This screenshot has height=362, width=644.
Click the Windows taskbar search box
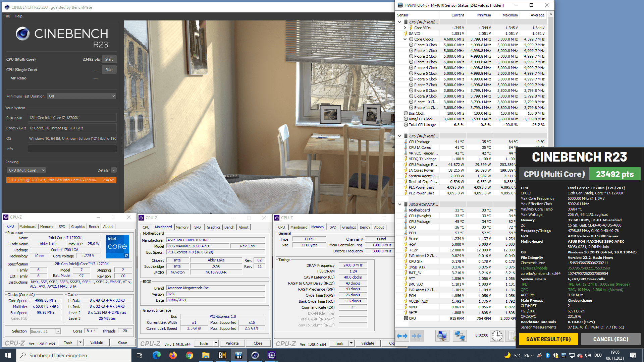(x=74, y=355)
